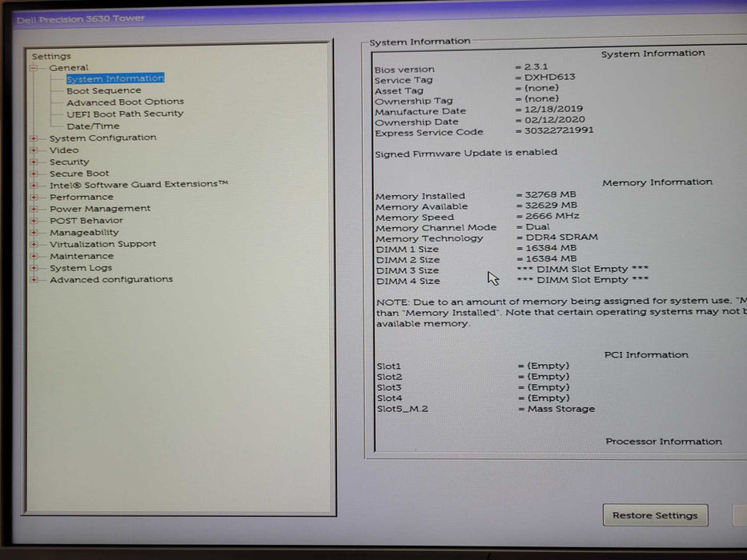Click Memory Technology value DDR4 SDRAM
Screen dimensions: 747x560
tap(561, 237)
